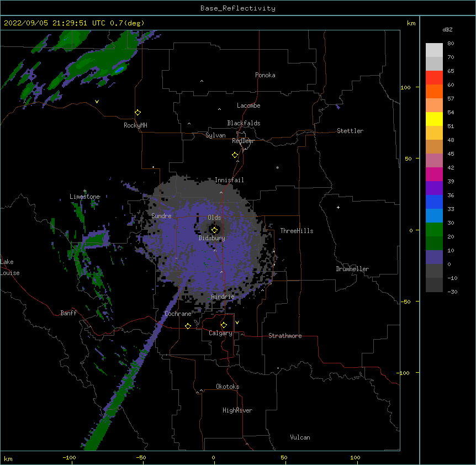The image size is (476, 465).
Task: Click the Cochrane town label
Action: click(x=178, y=314)
